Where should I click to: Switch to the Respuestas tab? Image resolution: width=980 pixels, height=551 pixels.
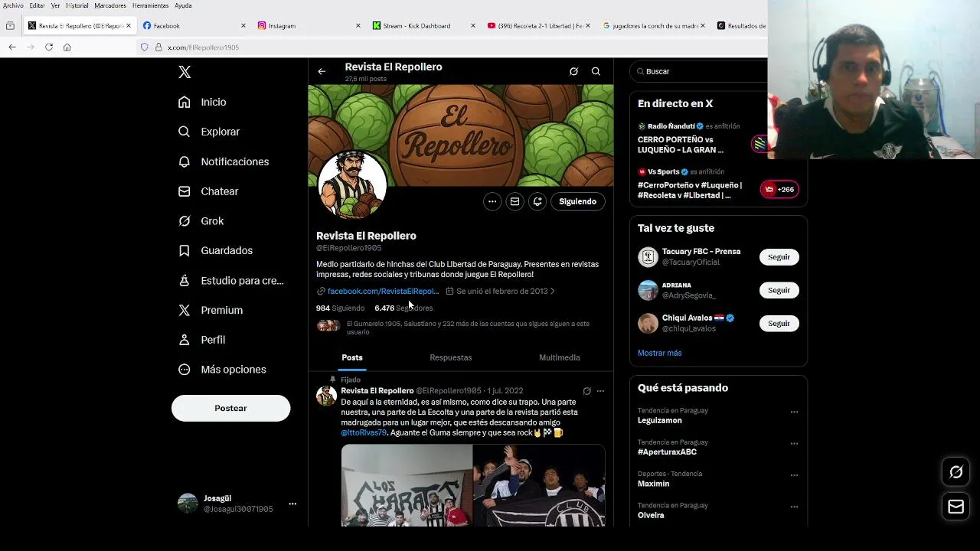click(x=450, y=357)
